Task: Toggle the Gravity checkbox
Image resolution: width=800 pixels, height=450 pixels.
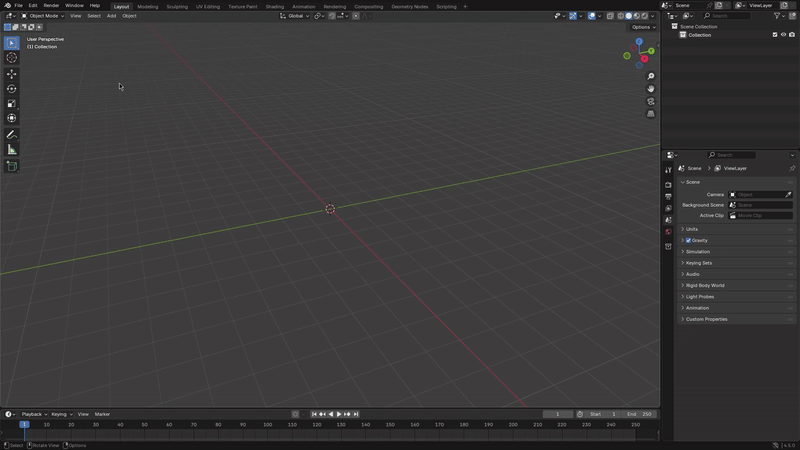Action: click(x=688, y=240)
